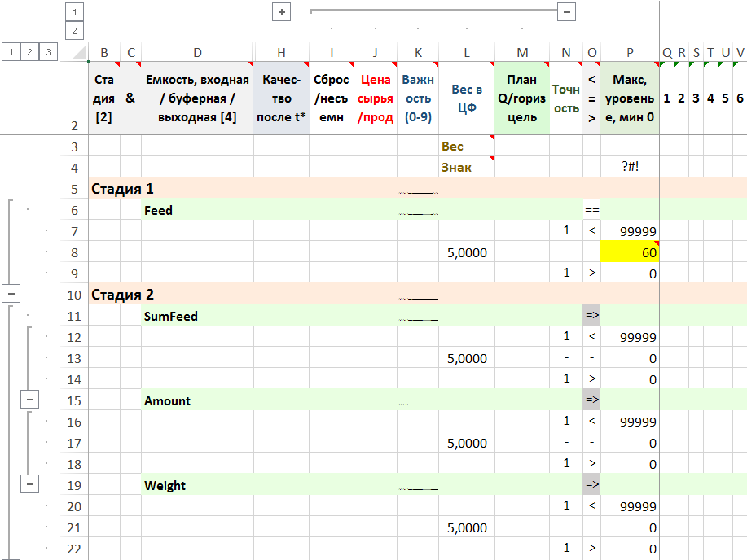Viewport: 747px width, 560px height.
Task: Collapse the row group at Weight
Action: 30,485
